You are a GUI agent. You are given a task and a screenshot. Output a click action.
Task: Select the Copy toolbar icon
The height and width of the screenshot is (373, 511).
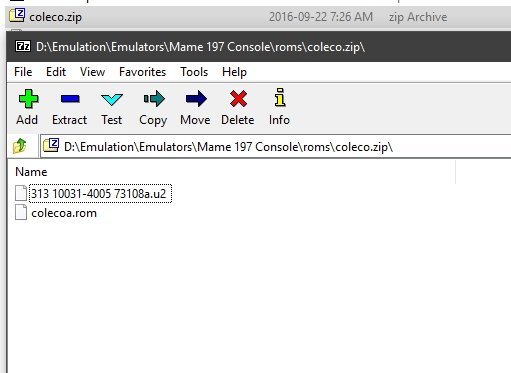(x=154, y=99)
